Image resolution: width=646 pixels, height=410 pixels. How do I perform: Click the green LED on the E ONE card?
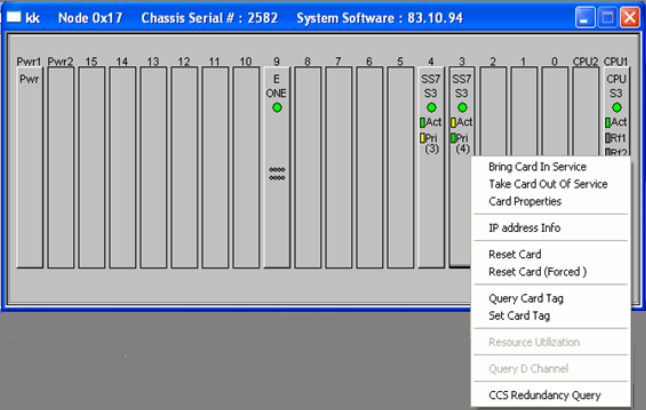277,107
